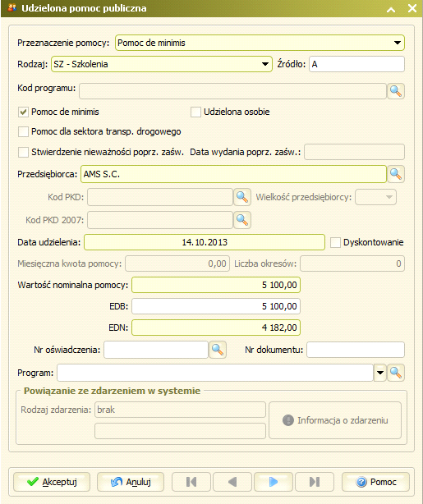Click EDN field showing 4 182,00

point(216,328)
